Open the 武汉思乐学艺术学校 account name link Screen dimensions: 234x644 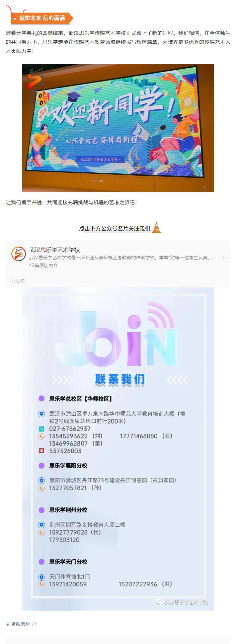click(54, 250)
